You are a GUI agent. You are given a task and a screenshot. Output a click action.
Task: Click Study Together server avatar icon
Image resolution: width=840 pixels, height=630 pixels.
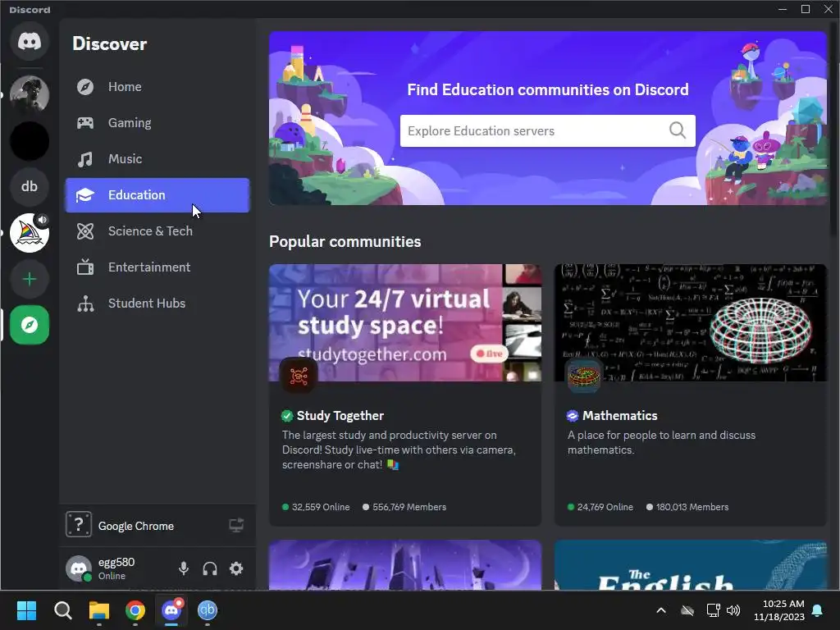(x=299, y=376)
